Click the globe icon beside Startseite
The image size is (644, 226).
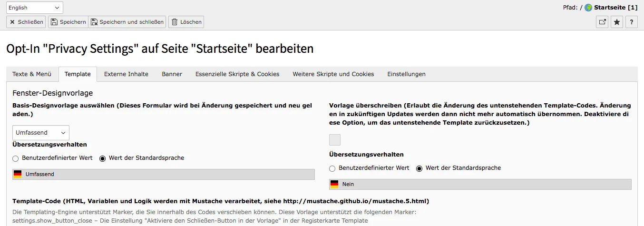(x=588, y=8)
